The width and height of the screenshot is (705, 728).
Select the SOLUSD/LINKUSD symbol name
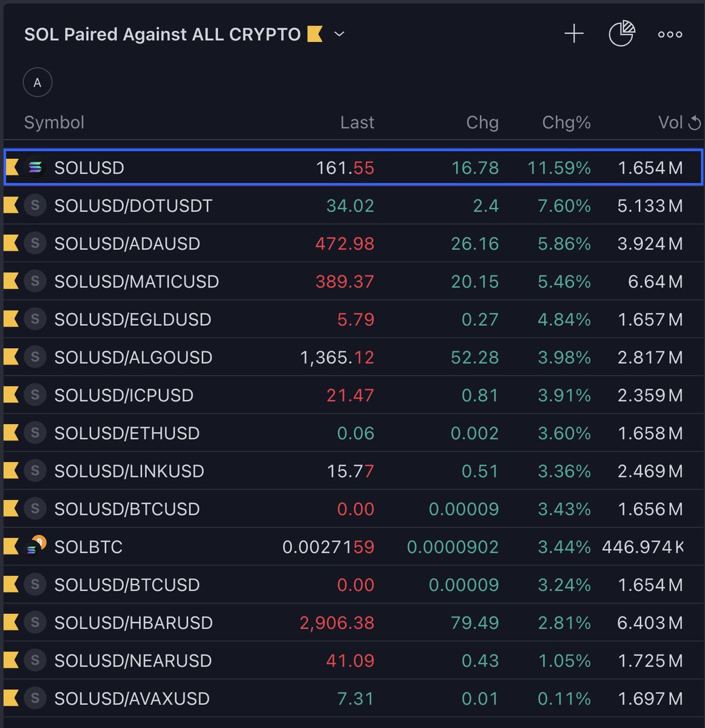tap(129, 471)
